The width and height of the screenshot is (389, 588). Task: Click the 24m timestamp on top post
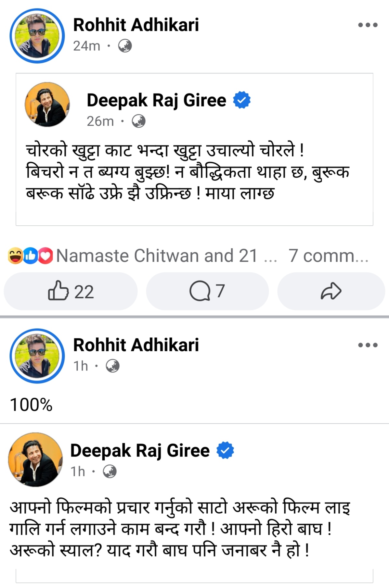(86, 46)
